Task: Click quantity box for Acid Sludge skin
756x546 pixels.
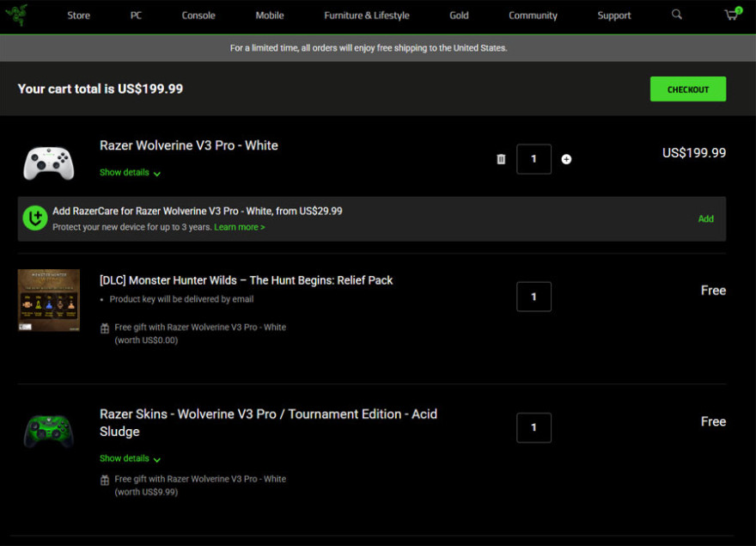Action: pos(533,427)
